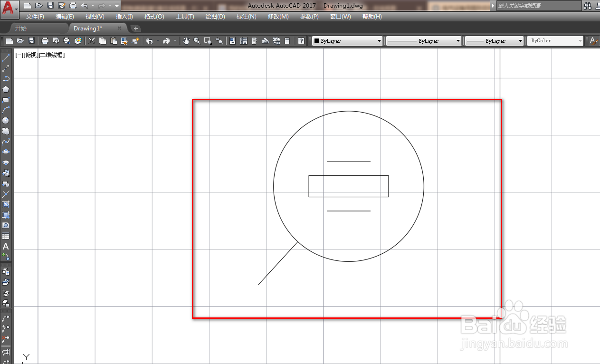Select the Circle tool
This screenshot has width=600, height=364.
[6, 121]
